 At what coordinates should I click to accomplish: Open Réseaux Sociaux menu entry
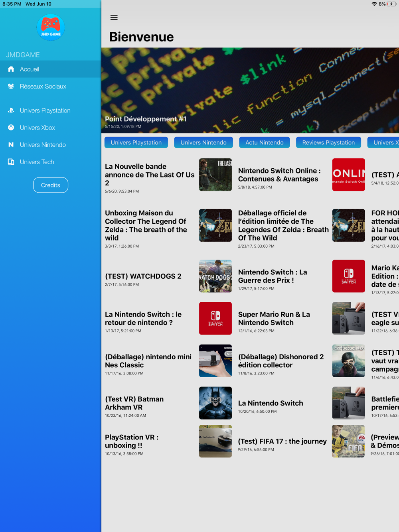click(x=51, y=86)
